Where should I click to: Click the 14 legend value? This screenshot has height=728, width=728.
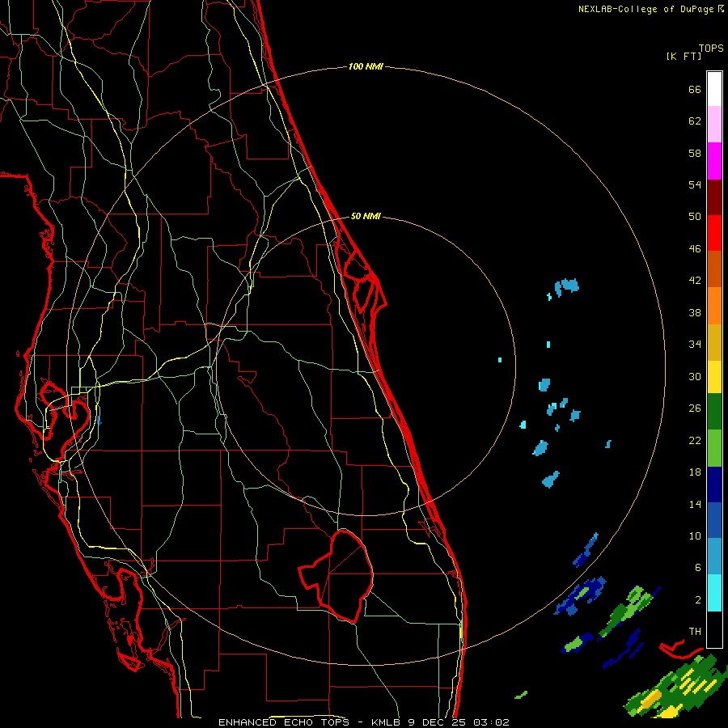tap(695, 504)
